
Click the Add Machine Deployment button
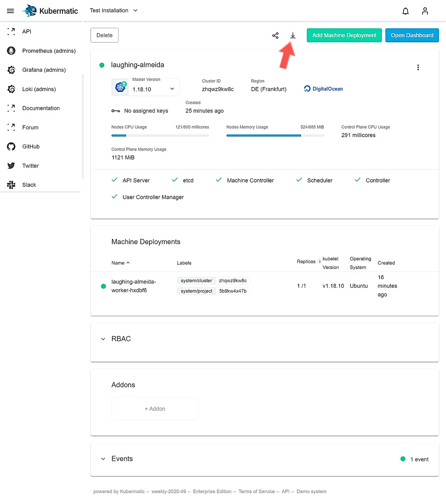pyautogui.click(x=344, y=35)
